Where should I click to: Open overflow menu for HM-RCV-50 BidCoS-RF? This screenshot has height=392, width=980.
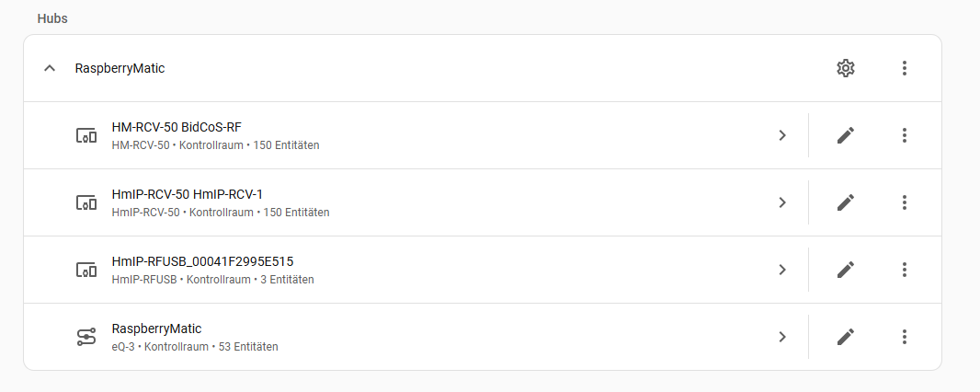coord(905,135)
